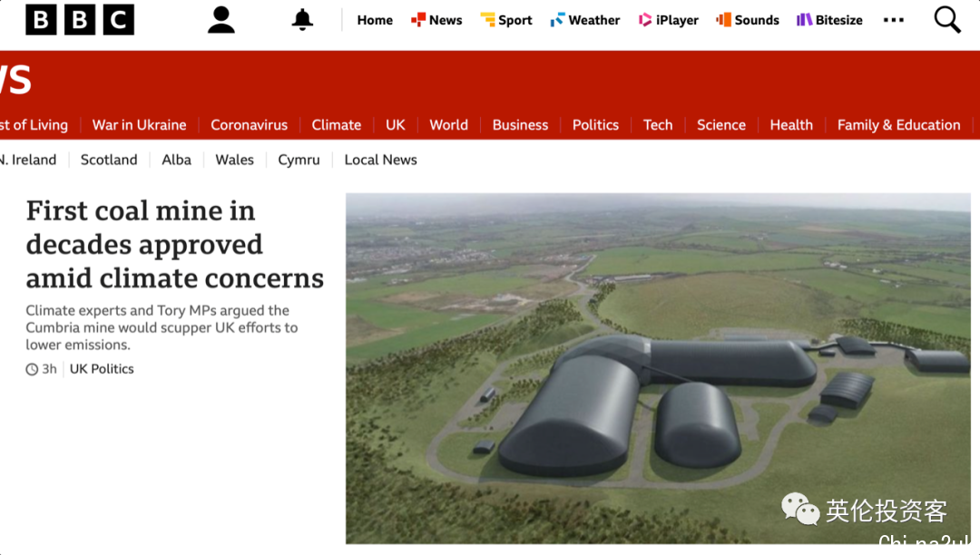Open BBC Sport in the top navigation

pyautogui.click(x=506, y=20)
